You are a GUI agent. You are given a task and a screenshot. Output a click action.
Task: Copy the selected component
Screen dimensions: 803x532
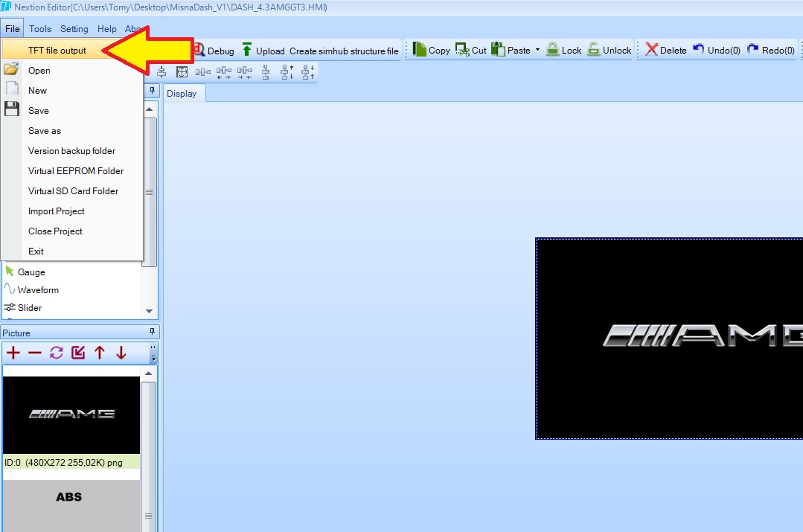(x=431, y=50)
